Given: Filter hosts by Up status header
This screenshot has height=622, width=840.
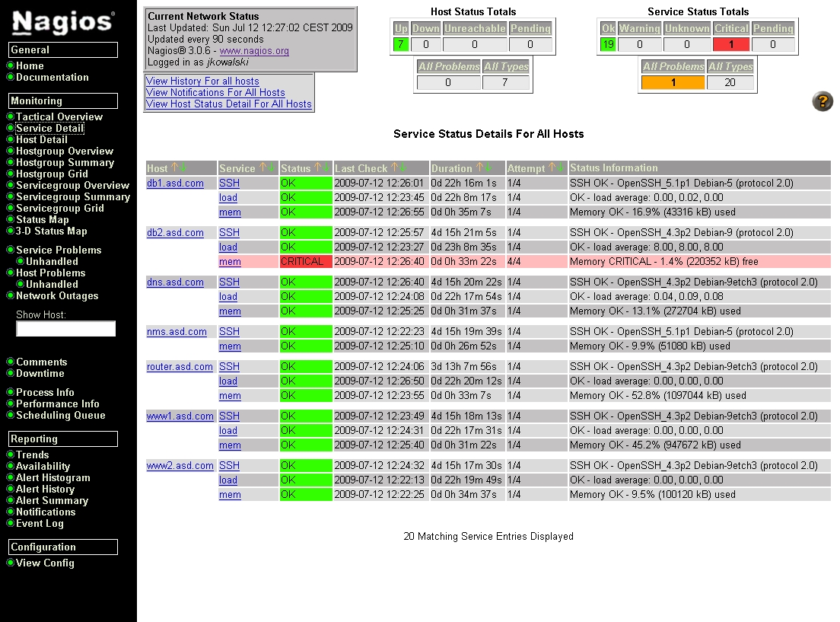Looking at the screenshot, I should [x=401, y=28].
